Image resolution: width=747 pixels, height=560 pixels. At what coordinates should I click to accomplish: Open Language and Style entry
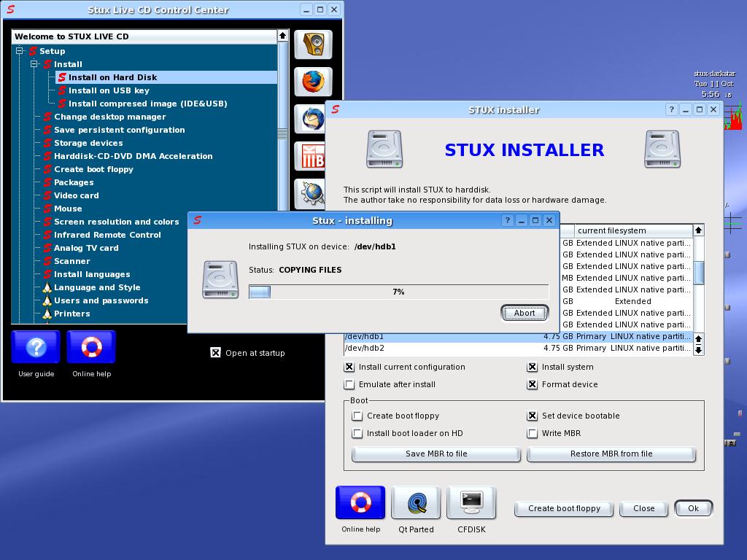(97, 287)
